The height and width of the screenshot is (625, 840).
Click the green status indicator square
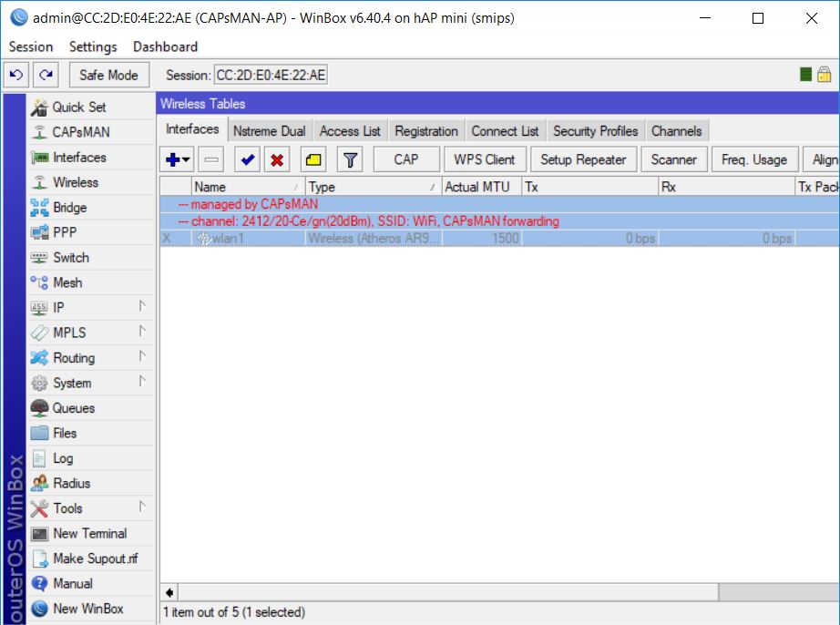pos(805,75)
